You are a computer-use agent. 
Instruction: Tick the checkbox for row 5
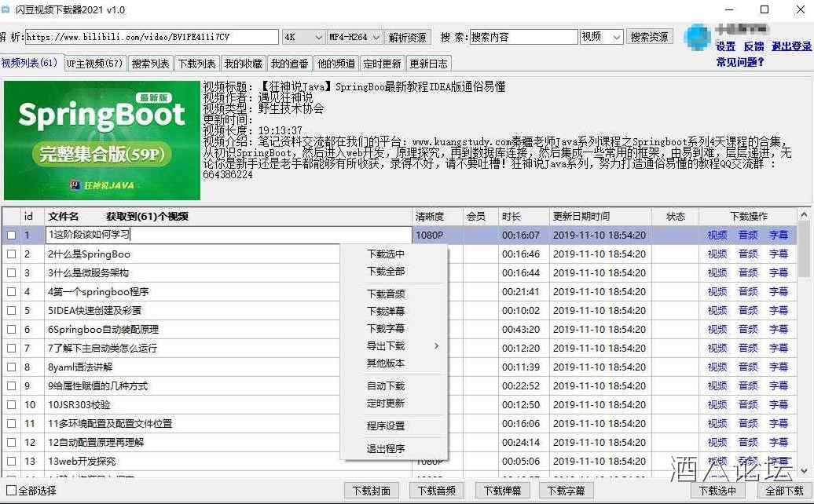(11, 310)
